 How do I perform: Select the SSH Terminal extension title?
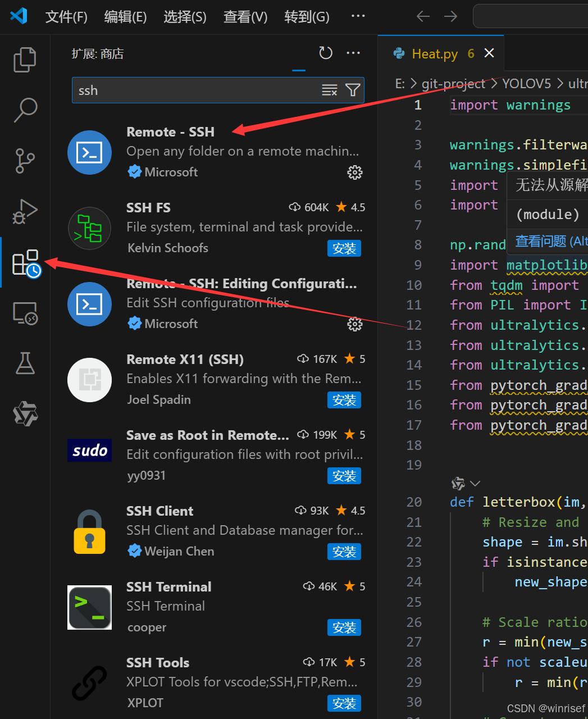(x=168, y=587)
